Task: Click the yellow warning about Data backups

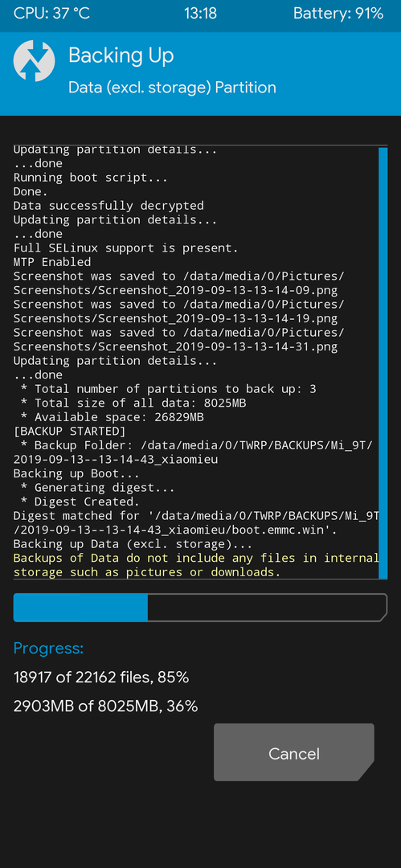Action: 196,565
